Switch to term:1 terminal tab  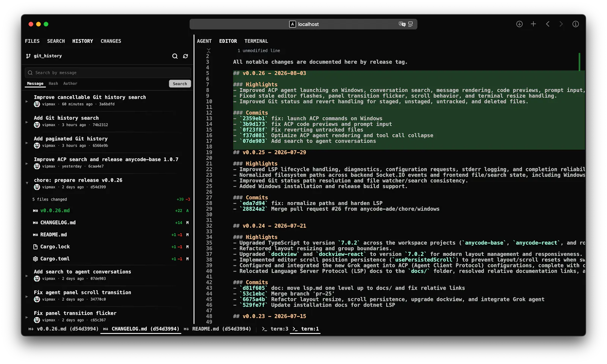[306, 329]
